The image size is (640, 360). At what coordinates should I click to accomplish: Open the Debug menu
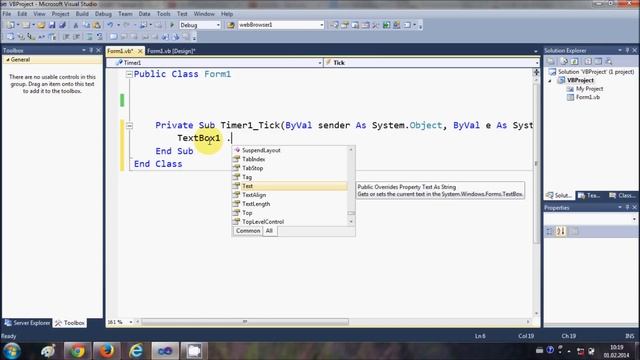coord(103,14)
